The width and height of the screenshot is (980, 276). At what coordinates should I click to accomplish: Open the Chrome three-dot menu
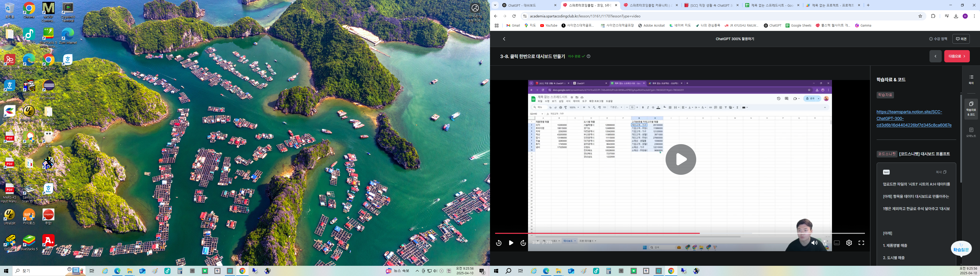pyautogui.click(x=974, y=16)
